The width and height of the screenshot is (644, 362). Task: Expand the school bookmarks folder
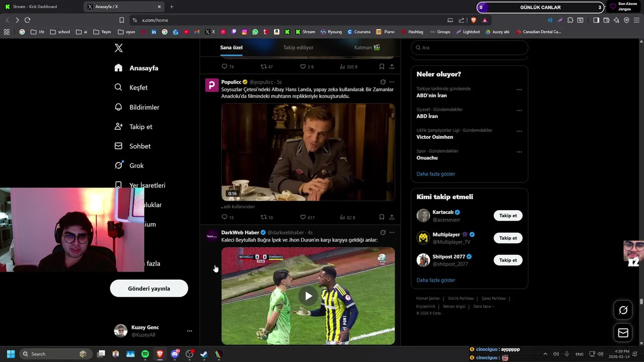coord(60,32)
